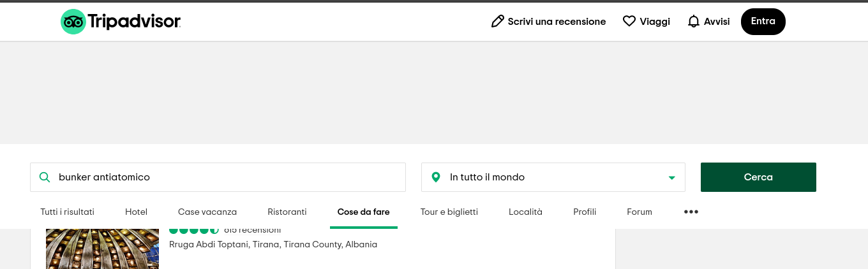Show the Forum results tab
The height and width of the screenshot is (269, 868).
tap(640, 212)
